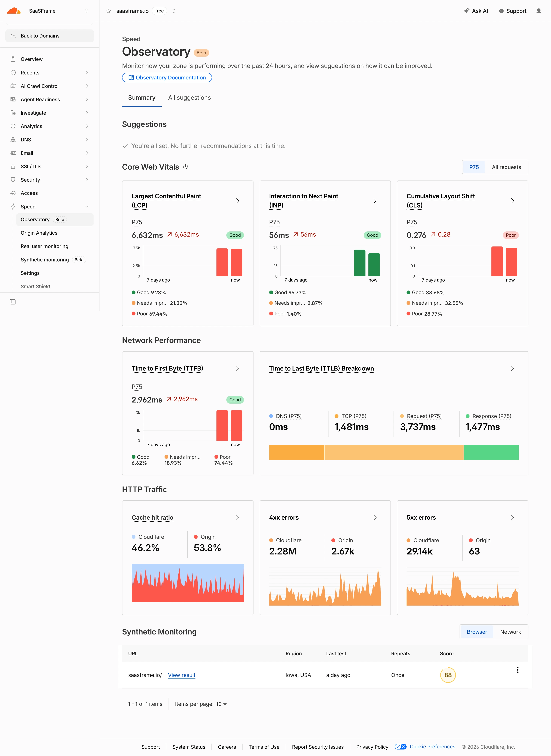The width and height of the screenshot is (551, 756).
Task: Open row actions three-dot menu
Action: [x=517, y=670]
